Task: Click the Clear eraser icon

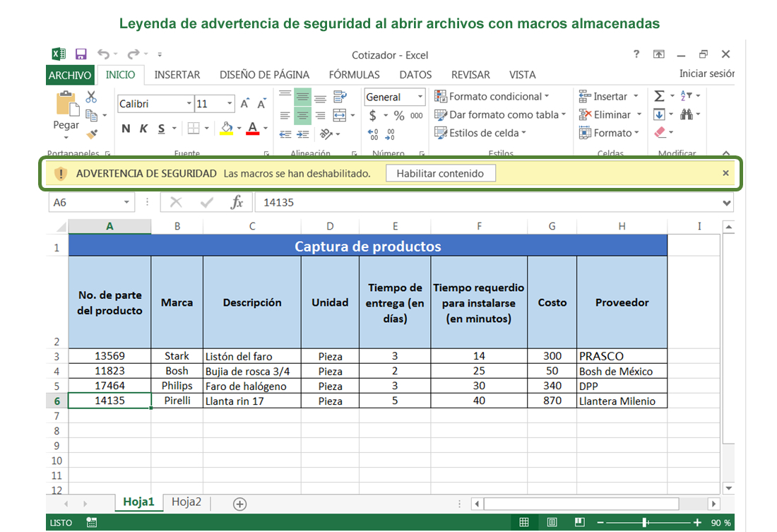Action: click(x=660, y=132)
